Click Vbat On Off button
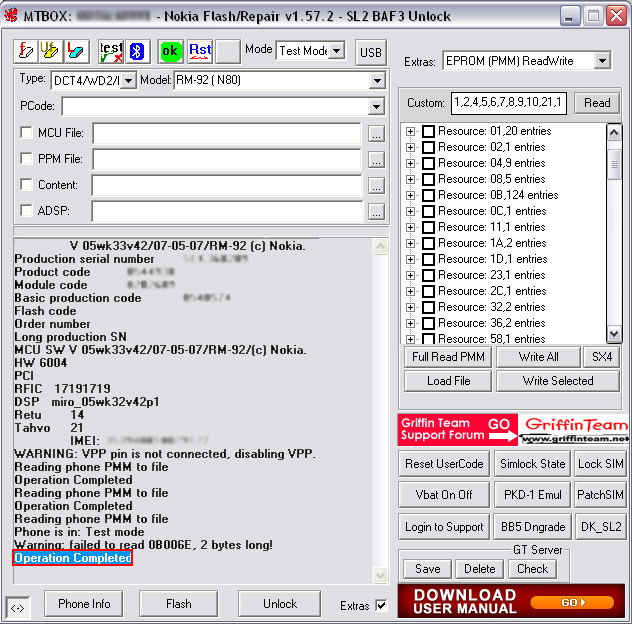Viewport: 632px width, 624px height. (444, 495)
